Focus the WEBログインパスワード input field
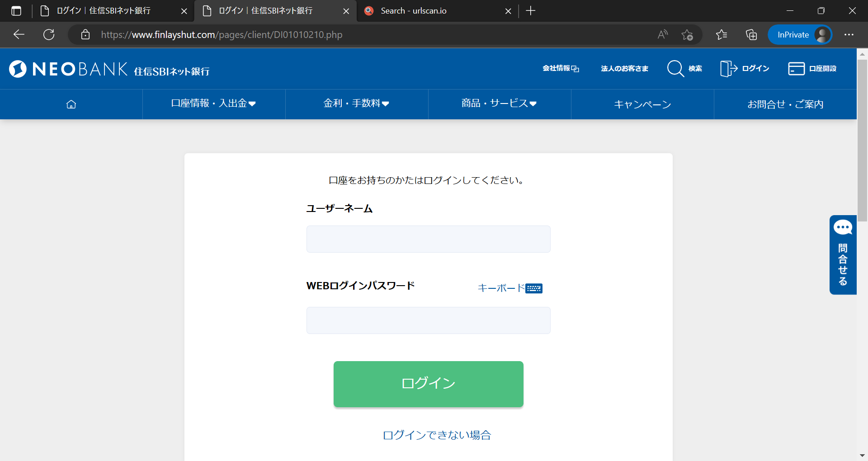The height and width of the screenshot is (461, 868). (x=428, y=320)
